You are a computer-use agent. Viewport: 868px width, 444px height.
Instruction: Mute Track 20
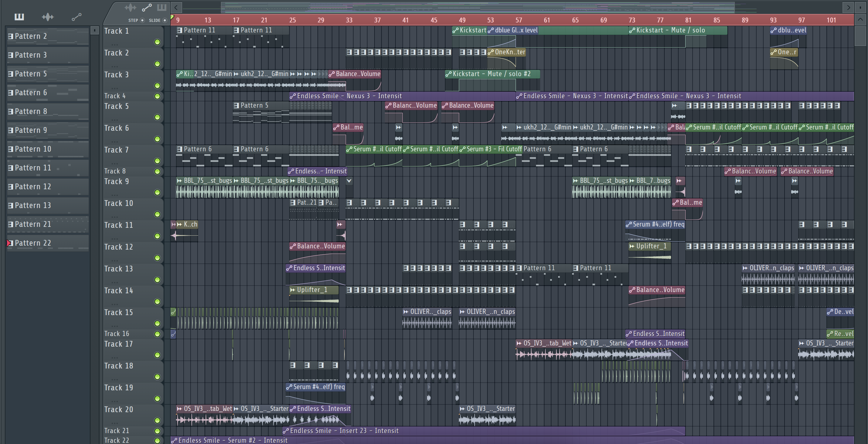point(157,420)
